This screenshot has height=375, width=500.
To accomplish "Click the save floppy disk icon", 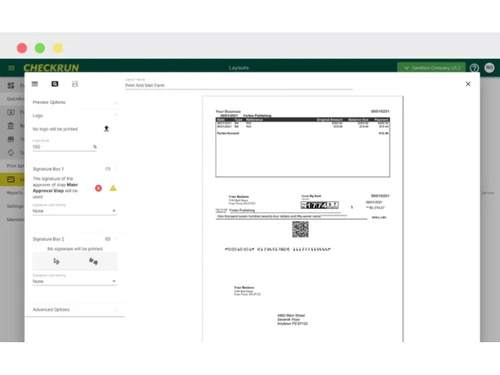I will tap(75, 84).
